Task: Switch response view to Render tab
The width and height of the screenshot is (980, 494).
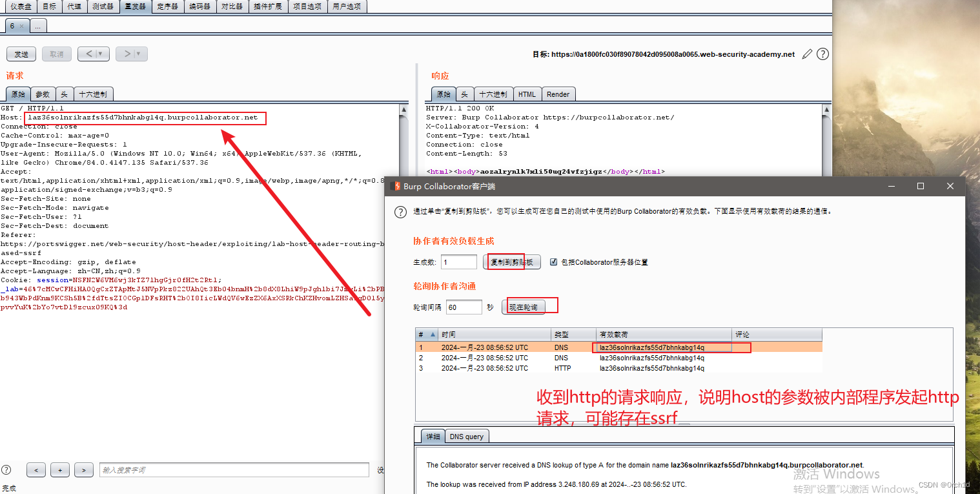Action: [558, 94]
